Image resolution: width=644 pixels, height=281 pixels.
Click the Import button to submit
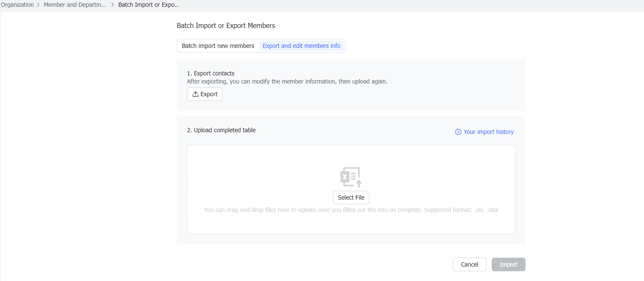pyautogui.click(x=508, y=264)
